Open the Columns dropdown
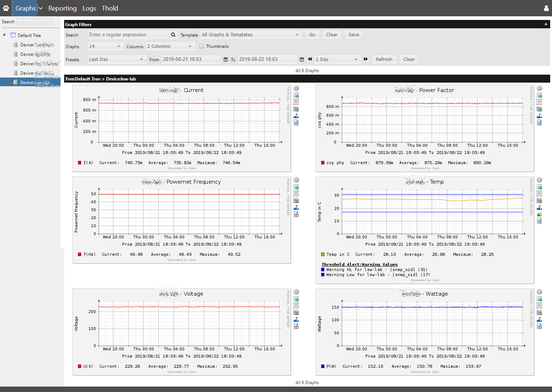Screen dimensions: 552x392 (170, 46)
